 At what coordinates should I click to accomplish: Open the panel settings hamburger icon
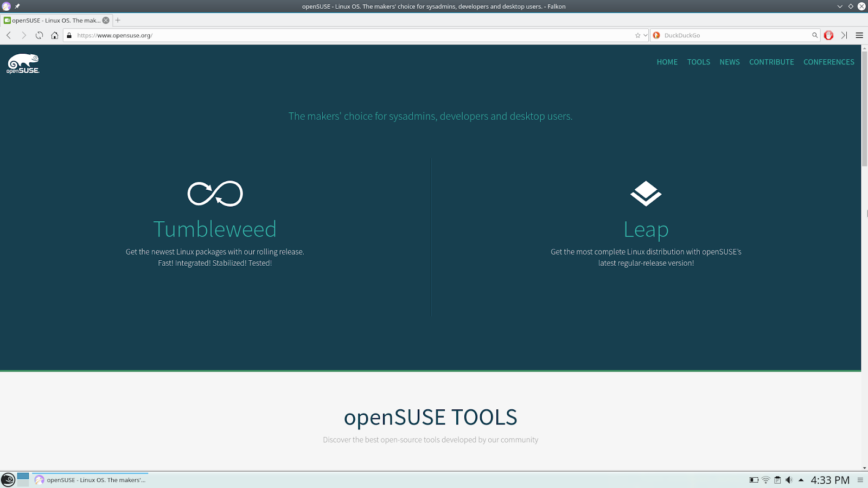(860, 480)
